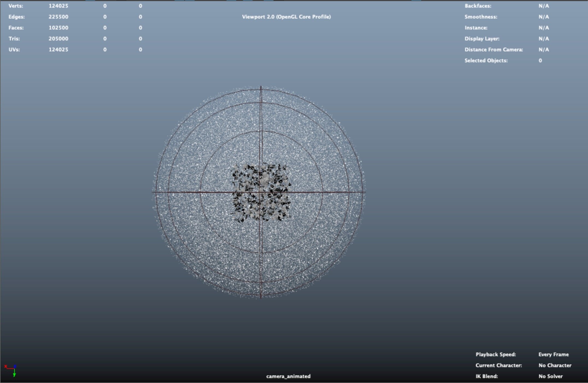Click the Tris count showing 205000
Image resolution: width=588 pixels, height=383 pixels.
pos(58,39)
